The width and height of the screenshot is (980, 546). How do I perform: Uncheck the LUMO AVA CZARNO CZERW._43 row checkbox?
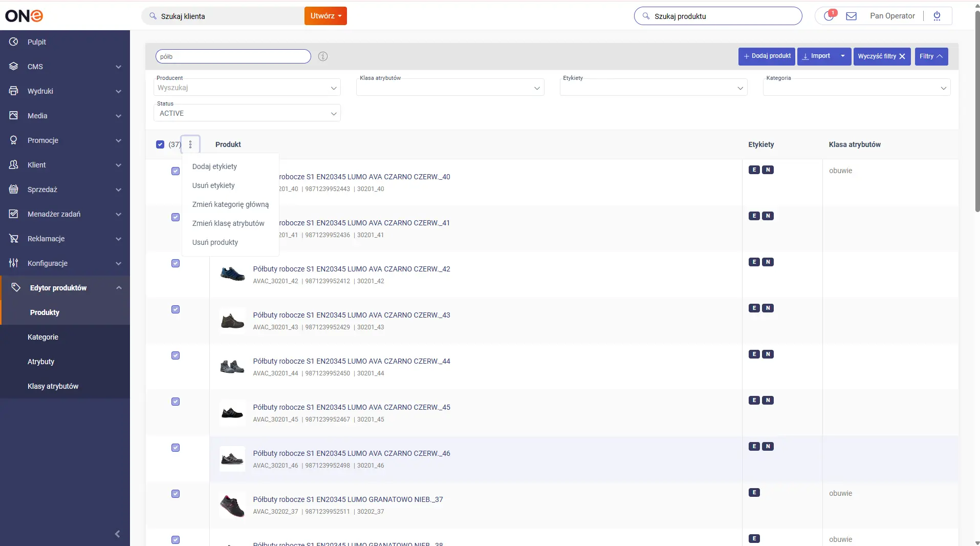pyautogui.click(x=176, y=309)
